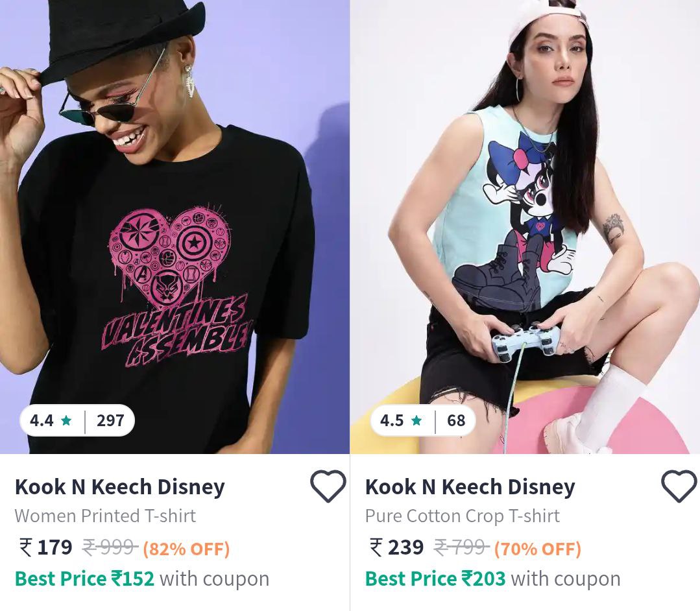
Task: Click the struck-through ₹799 original price
Action: (461, 549)
